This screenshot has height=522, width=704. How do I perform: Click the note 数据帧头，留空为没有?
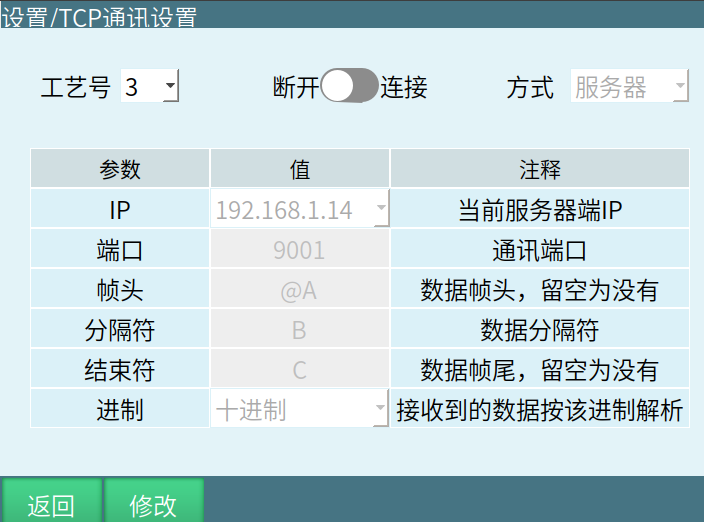tap(540, 289)
